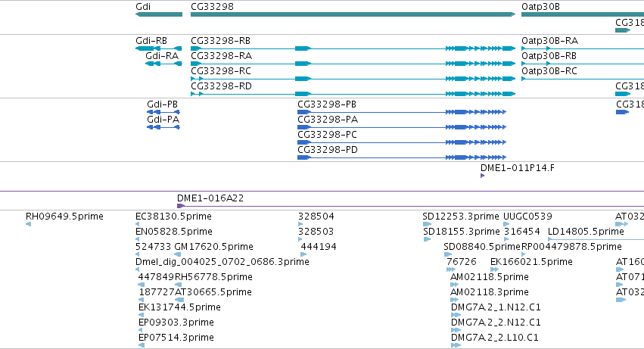644x349 pixels.
Task: Select the DMG7A.2_2.N12.C1 label
Action: click(x=496, y=323)
